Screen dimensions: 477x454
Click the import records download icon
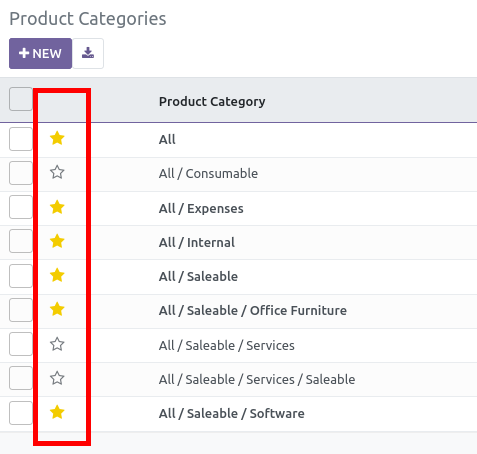(x=88, y=53)
